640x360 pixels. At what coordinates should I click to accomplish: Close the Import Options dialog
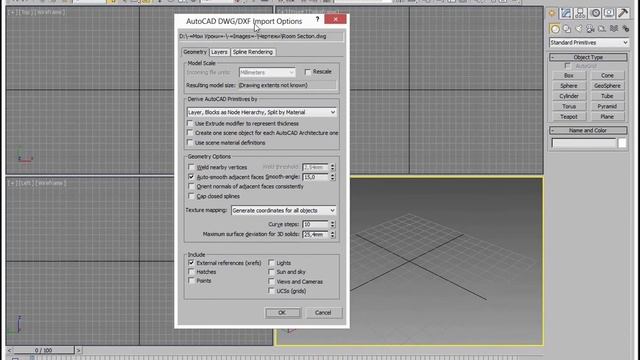(335, 19)
